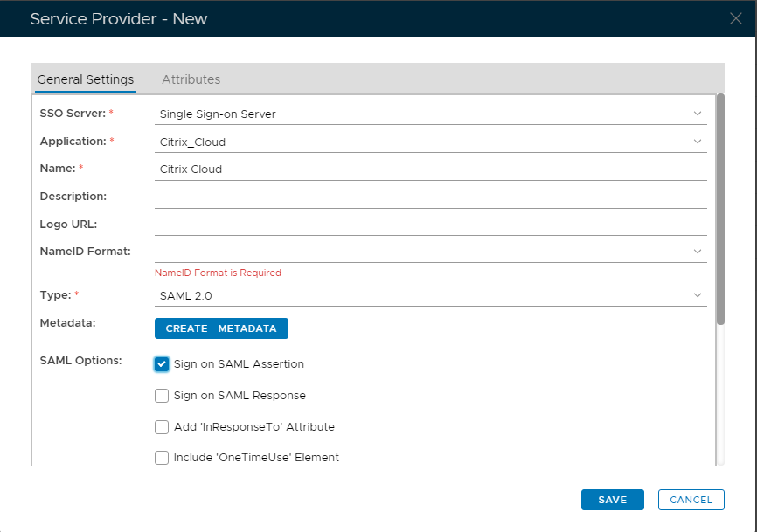The height and width of the screenshot is (532, 757).
Task: Click the Save button
Action: [x=612, y=500]
